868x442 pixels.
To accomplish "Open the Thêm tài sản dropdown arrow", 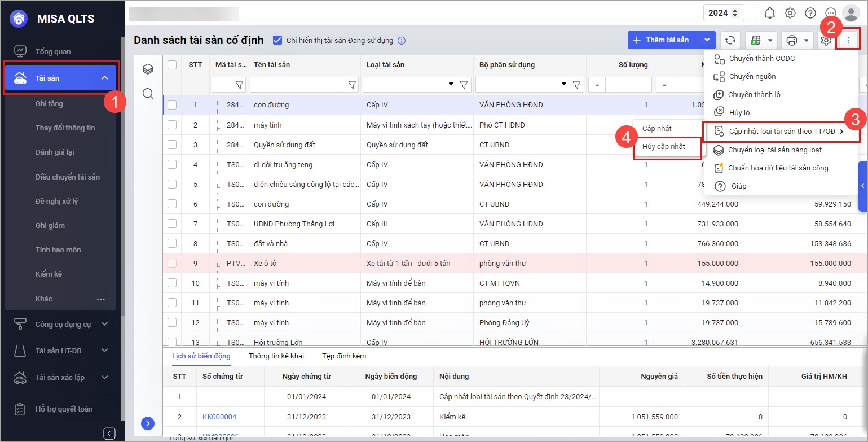I will coord(707,40).
